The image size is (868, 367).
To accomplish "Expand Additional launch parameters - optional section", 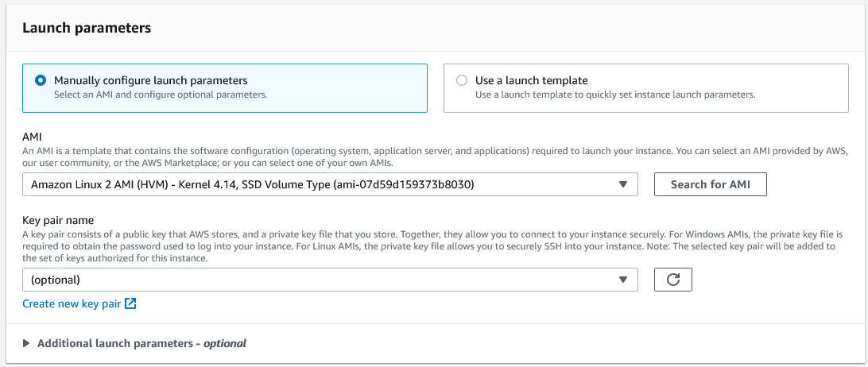I will [141, 343].
